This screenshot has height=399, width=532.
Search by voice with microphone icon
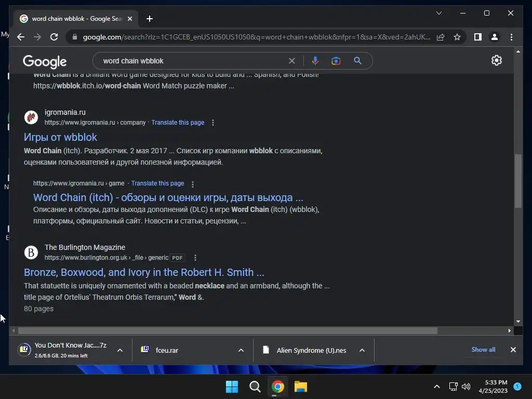315,61
